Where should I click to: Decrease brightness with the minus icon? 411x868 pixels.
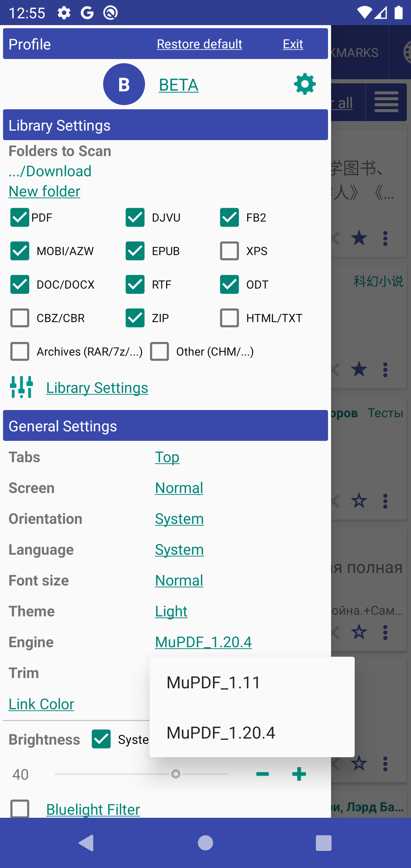(x=263, y=774)
